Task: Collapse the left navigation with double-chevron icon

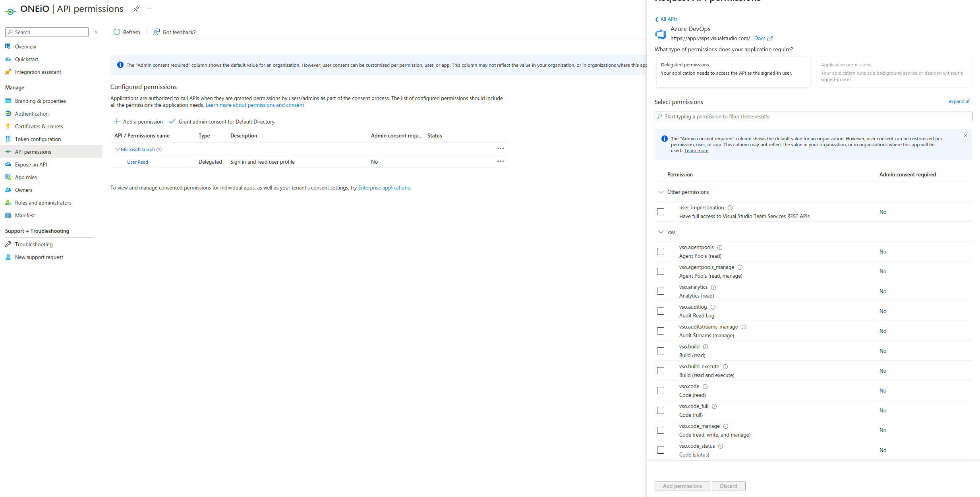Action: click(96, 32)
